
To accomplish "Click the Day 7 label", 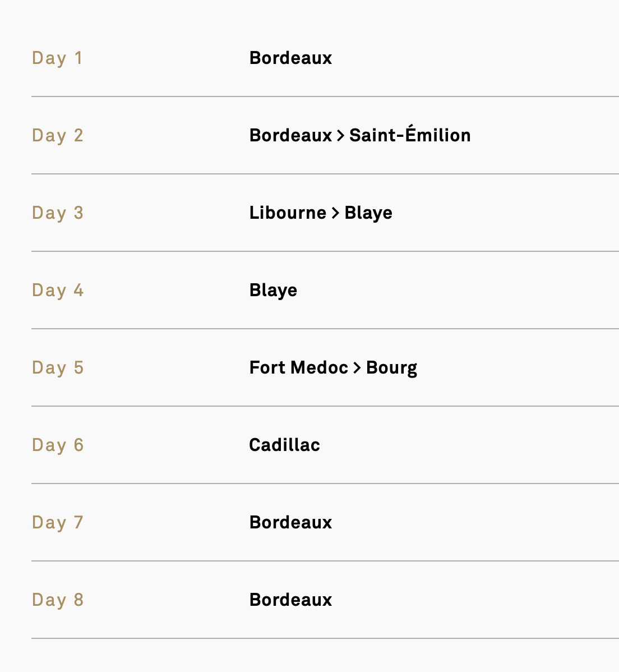I will (x=57, y=523).
